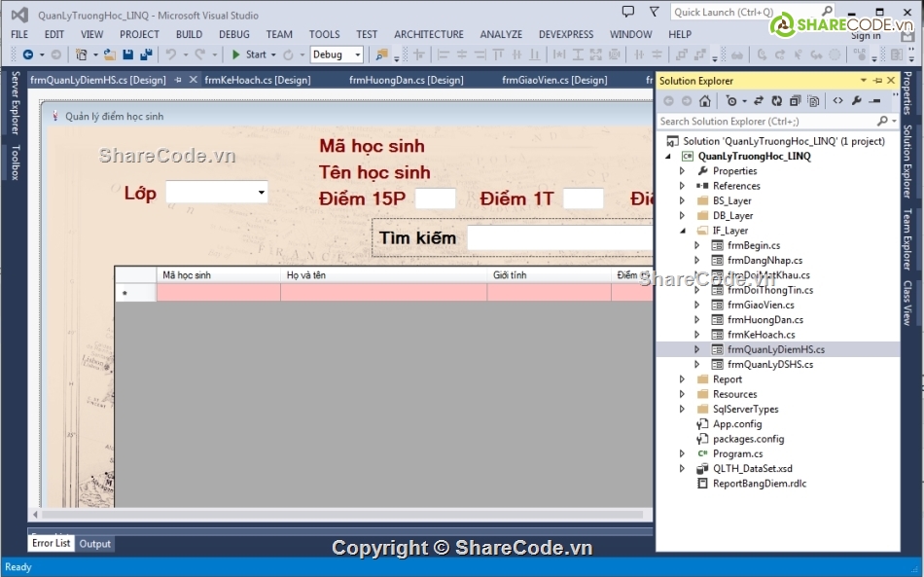Click Solution Explorer search magnifier icon
The height and width of the screenshot is (577, 924).
(x=882, y=121)
